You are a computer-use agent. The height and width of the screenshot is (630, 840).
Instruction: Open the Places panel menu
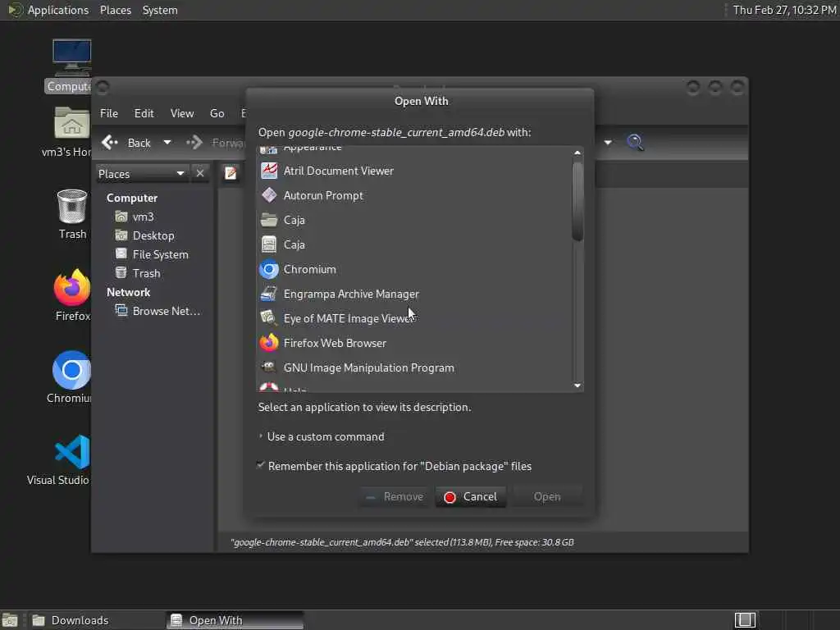[x=115, y=10]
